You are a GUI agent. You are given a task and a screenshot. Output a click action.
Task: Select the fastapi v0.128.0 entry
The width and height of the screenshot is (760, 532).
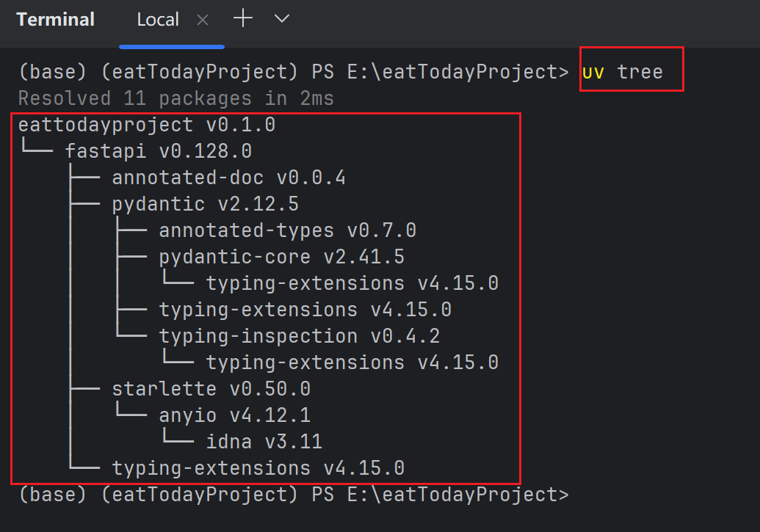point(158,151)
